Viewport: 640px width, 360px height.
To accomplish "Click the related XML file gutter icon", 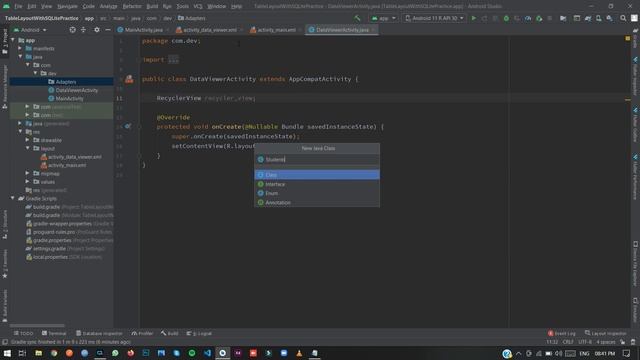I will click(x=129, y=79).
